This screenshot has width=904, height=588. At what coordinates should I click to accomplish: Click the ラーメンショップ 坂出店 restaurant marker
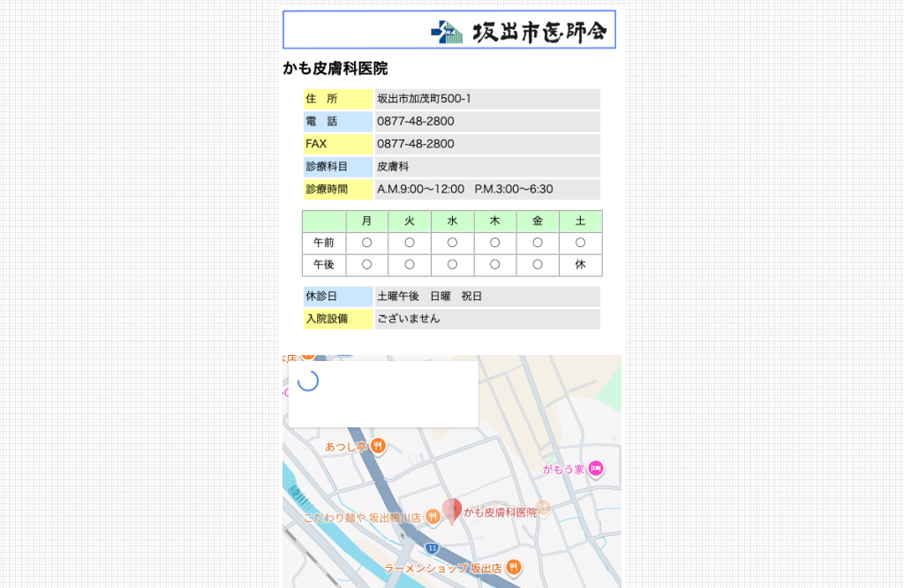(514, 568)
